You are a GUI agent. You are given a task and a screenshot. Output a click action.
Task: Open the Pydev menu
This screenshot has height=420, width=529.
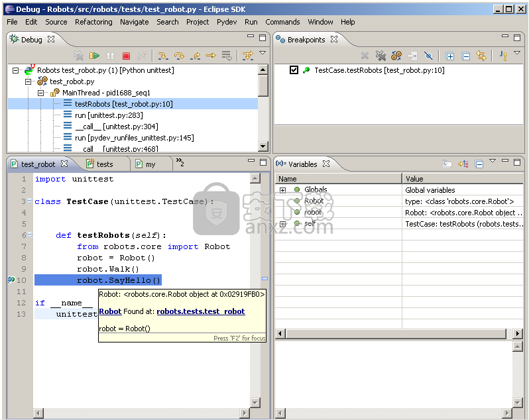coord(227,22)
